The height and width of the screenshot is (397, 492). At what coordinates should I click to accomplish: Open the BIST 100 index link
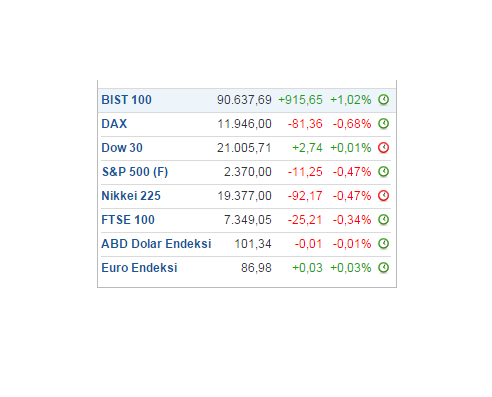click(126, 100)
